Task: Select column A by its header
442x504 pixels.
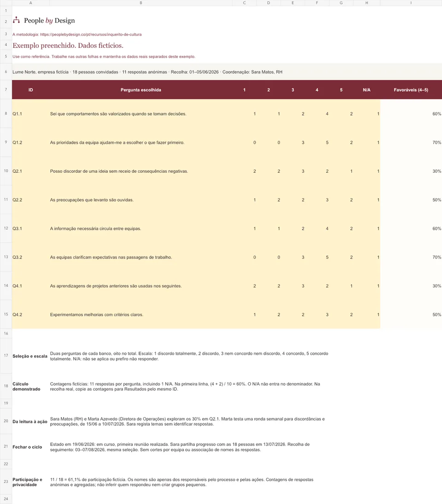Action: pos(30,3)
